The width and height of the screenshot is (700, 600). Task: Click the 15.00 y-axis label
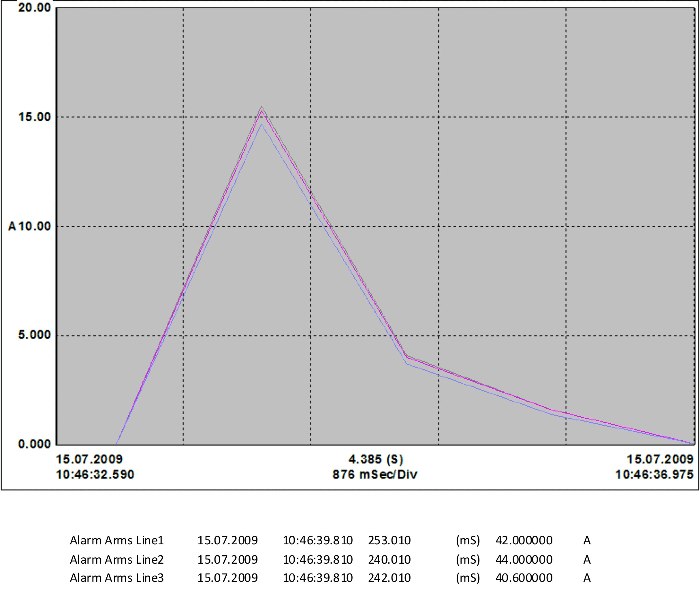pyautogui.click(x=35, y=117)
